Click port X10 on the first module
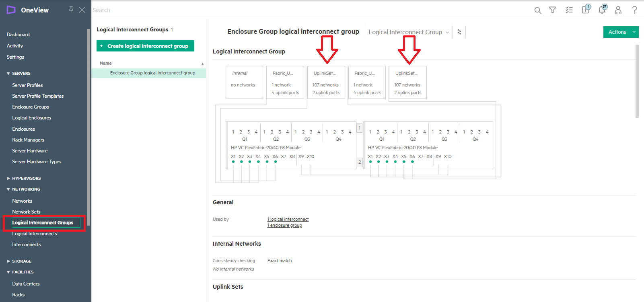644x302 pixels. [311, 156]
